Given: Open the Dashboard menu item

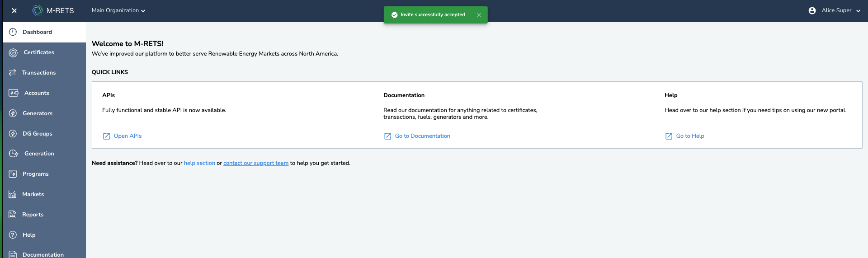Looking at the screenshot, I should click(44, 32).
